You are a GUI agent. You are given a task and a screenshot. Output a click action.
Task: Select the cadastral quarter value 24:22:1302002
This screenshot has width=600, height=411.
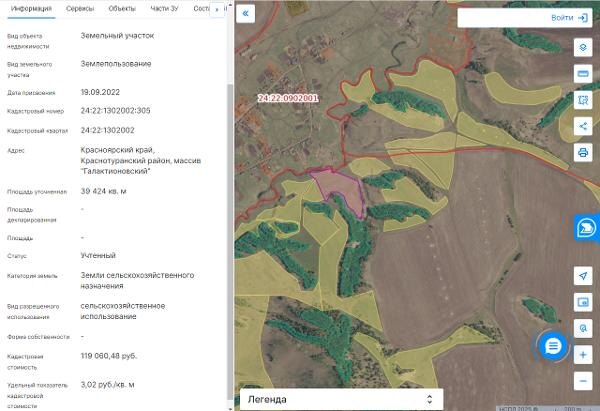tap(108, 130)
